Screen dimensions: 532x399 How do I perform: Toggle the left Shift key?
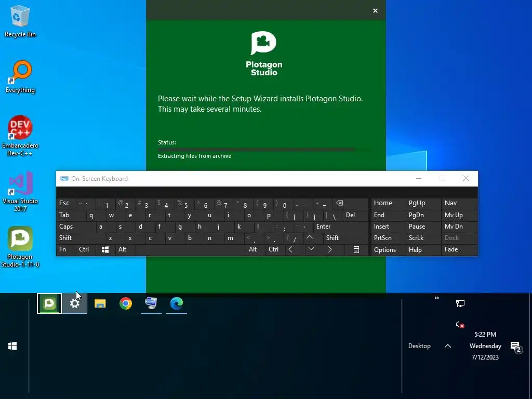click(x=81, y=238)
